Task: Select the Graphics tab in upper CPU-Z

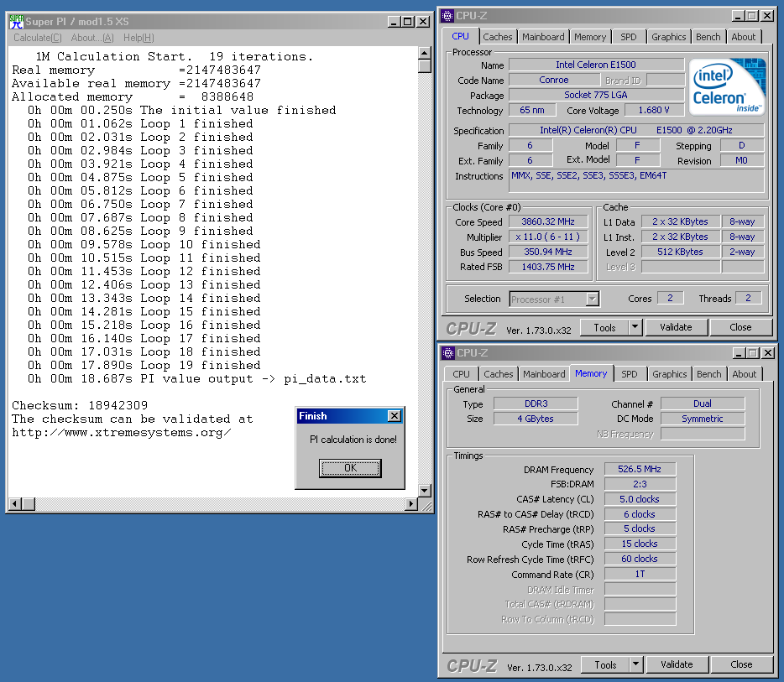Action: coord(668,37)
